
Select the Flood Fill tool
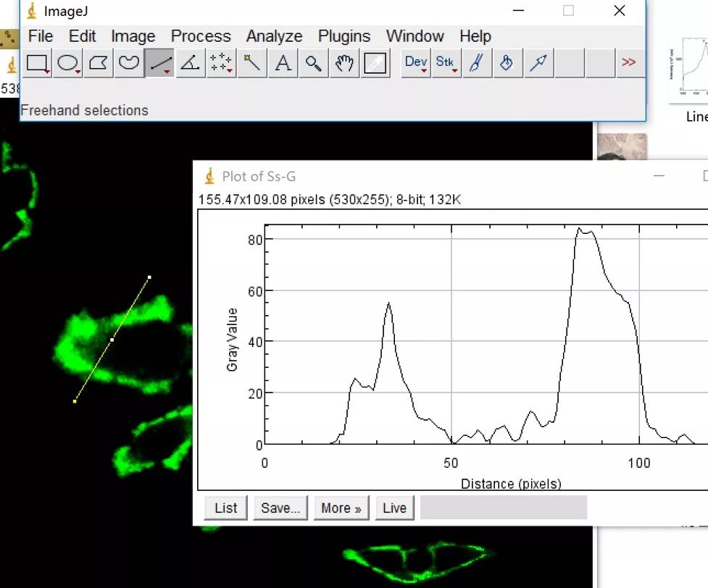507,63
